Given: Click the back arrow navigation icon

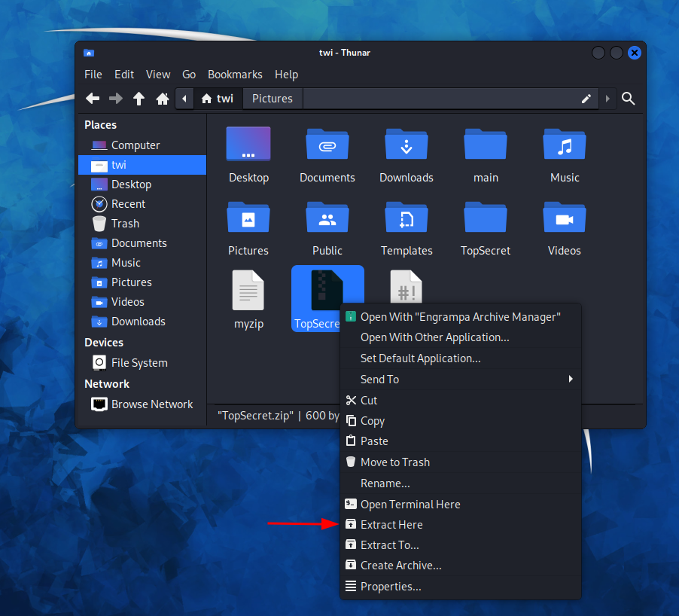Looking at the screenshot, I should pos(93,99).
